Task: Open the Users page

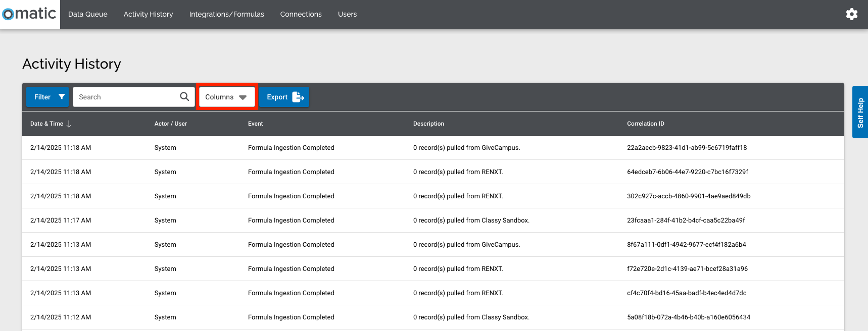Action: [x=348, y=14]
